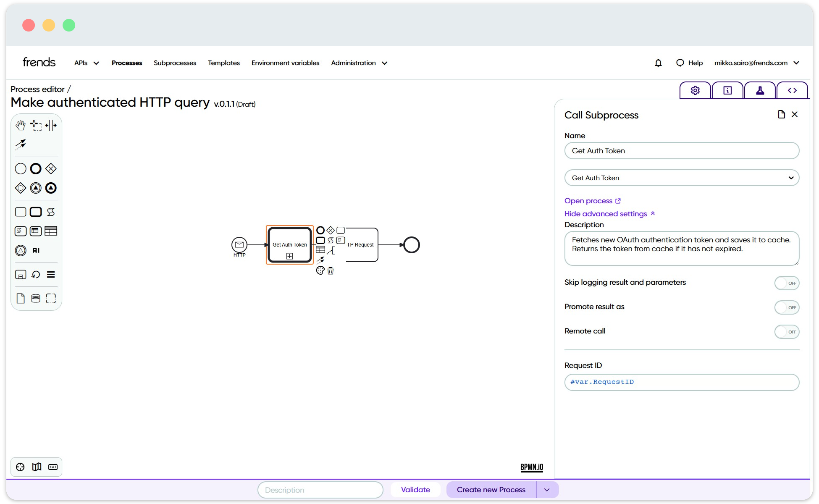Turn on the Remote call toggle
The width and height of the screenshot is (819, 504).
click(x=787, y=331)
